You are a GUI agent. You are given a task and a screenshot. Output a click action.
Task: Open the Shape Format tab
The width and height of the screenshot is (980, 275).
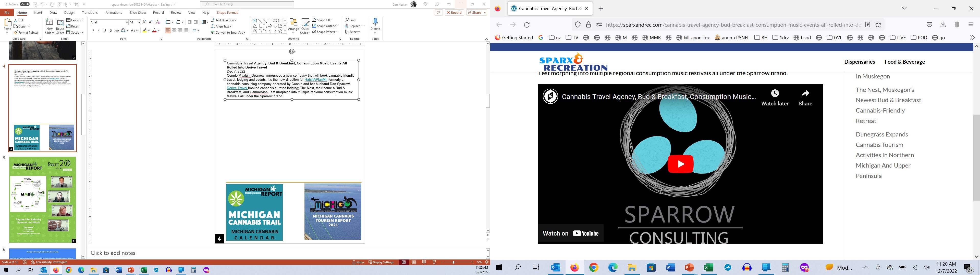tap(227, 12)
